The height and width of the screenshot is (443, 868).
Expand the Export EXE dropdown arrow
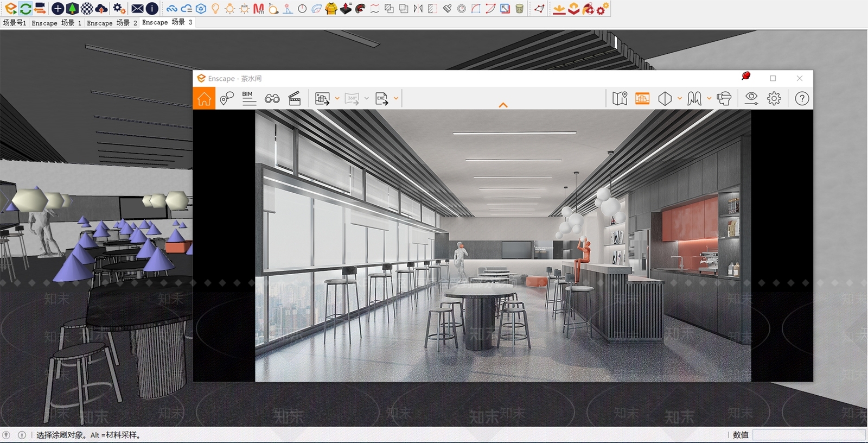(396, 98)
